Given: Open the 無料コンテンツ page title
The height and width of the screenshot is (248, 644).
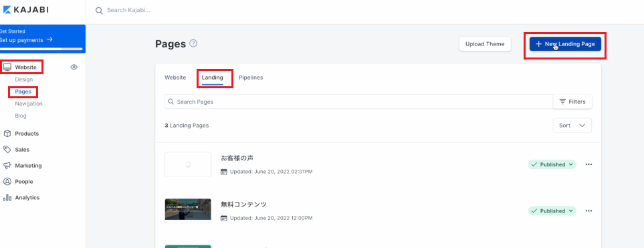Looking at the screenshot, I should point(244,205).
